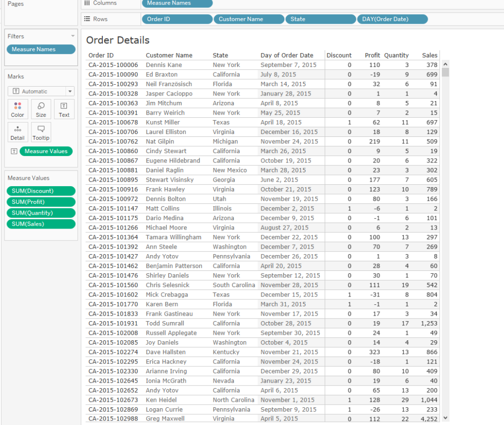Select the Customer Name rows pill
The height and width of the screenshot is (425, 504).
[x=249, y=19]
